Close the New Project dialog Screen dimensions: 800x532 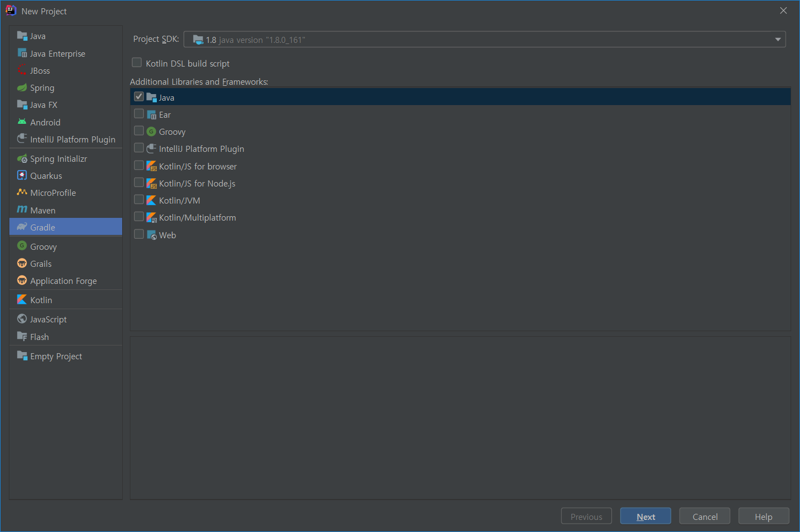coord(783,11)
